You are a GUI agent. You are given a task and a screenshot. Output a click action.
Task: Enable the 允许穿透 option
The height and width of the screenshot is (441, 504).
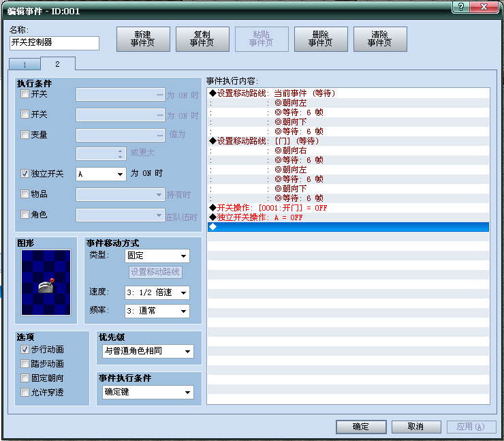pyautogui.click(x=25, y=392)
